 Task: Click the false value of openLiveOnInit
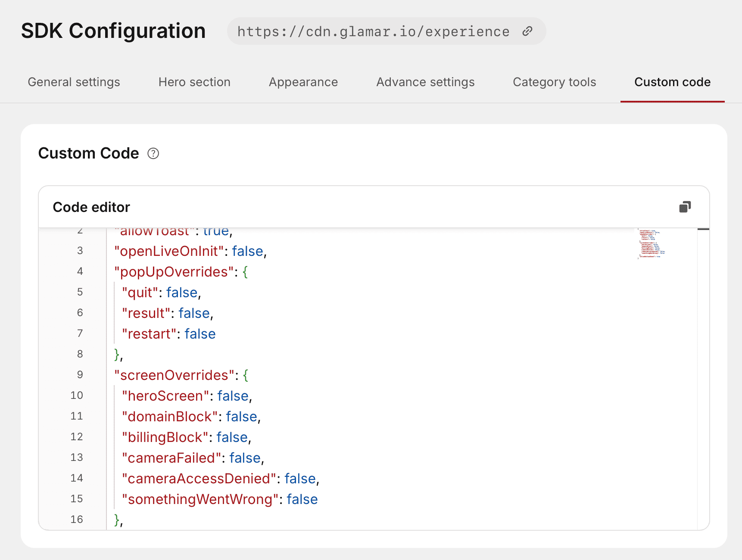247,251
